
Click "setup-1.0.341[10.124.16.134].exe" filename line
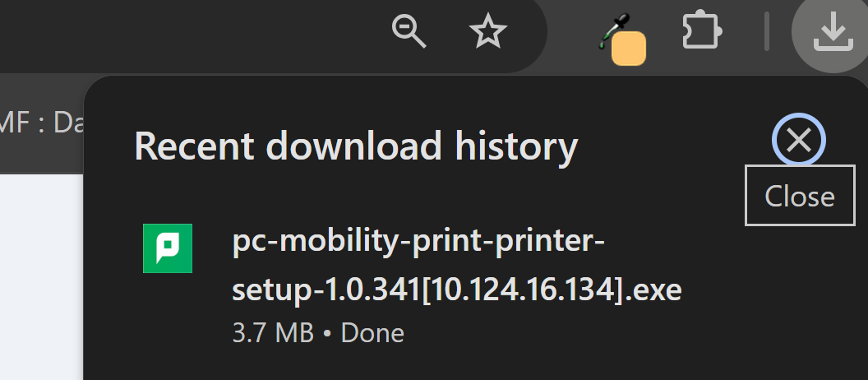[x=457, y=290]
